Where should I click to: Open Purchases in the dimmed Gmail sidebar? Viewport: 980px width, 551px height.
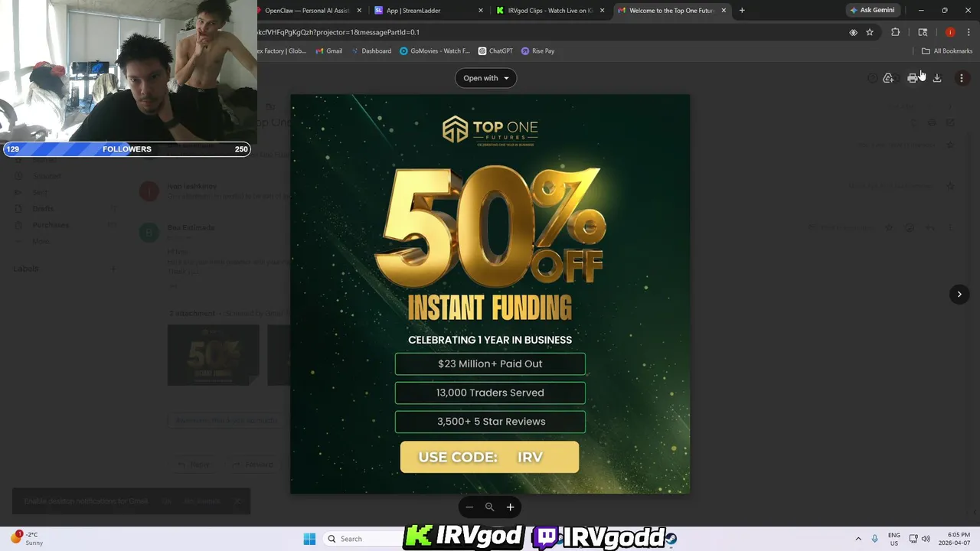click(x=51, y=225)
